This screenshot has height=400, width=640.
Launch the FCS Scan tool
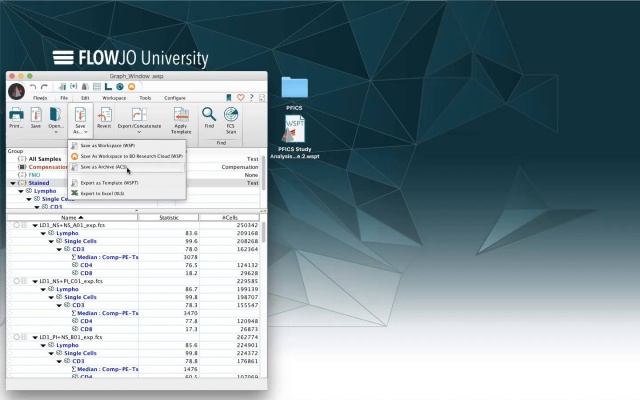click(x=231, y=120)
